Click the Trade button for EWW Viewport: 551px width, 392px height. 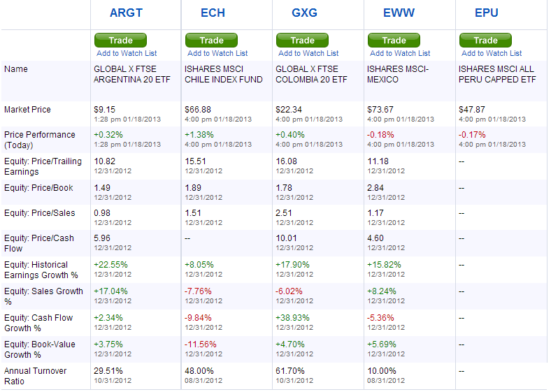point(394,41)
